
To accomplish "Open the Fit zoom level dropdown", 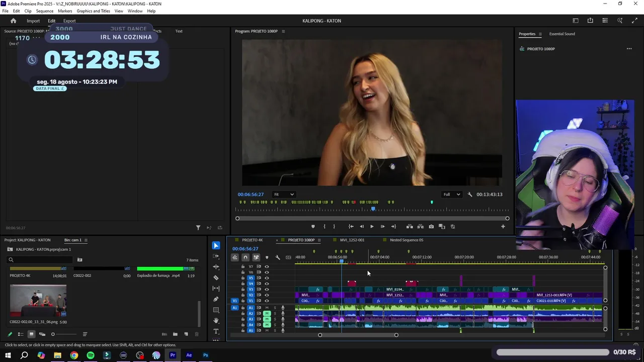I will [x=284, y=195].
